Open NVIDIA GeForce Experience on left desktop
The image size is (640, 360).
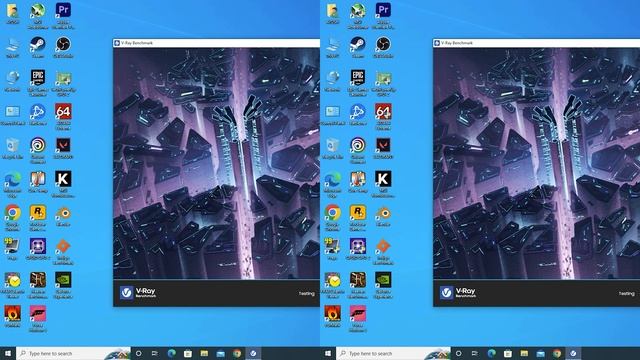pos(63,280)
